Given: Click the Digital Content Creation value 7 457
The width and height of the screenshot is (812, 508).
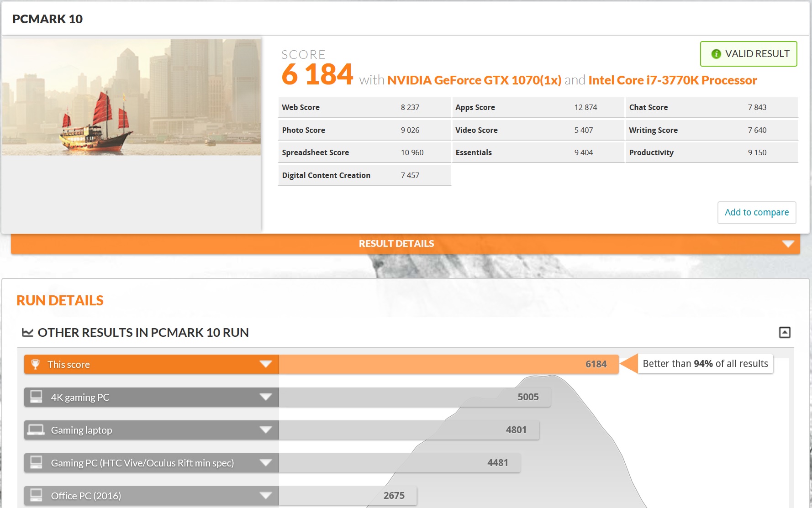Looking at the screenshot, I should (410, 175).
